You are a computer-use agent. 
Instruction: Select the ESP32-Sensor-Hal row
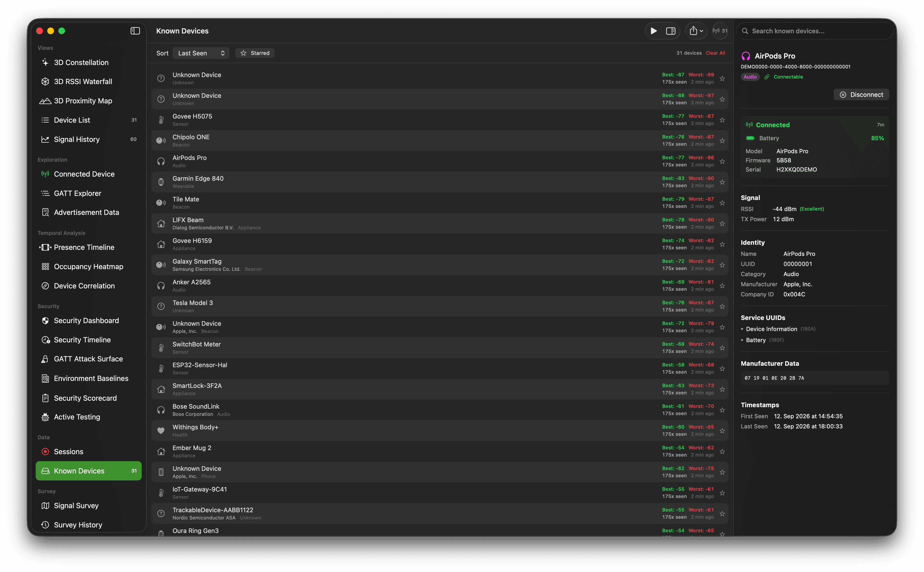[x=440, y=369]
